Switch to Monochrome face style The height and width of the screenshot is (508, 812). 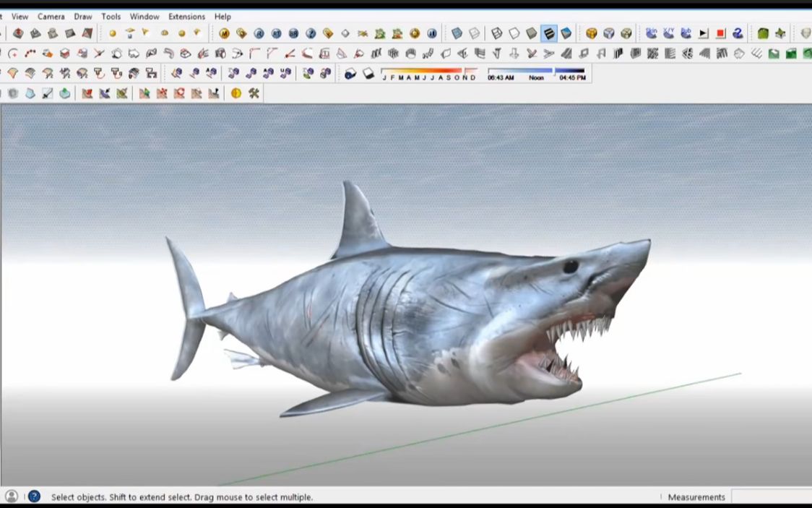pos(566,34)
